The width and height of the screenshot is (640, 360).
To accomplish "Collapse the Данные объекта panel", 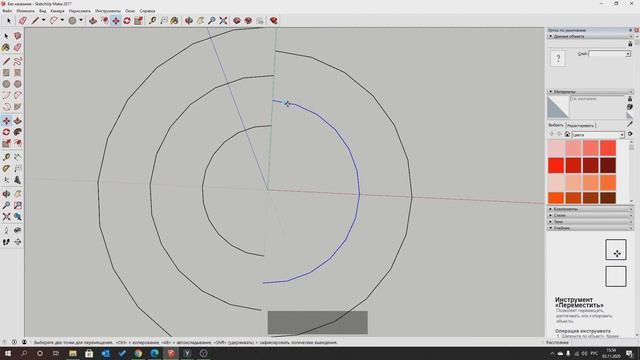I will point(590,36).
